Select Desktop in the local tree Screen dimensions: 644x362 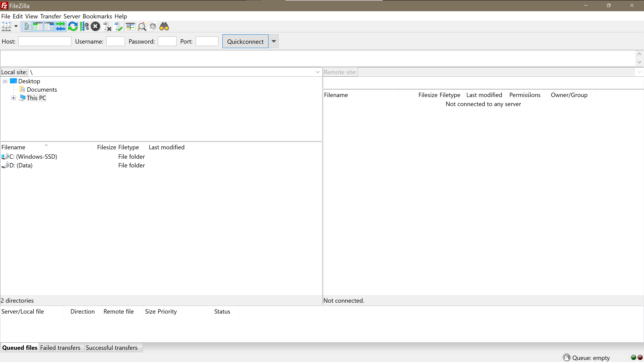coord(29,81)
